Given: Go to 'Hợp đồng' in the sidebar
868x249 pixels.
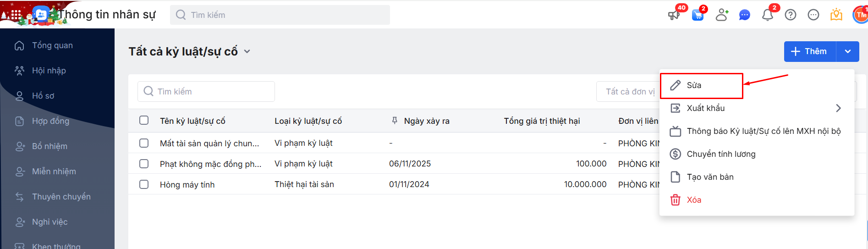Looking at the screenshot, I should click(x=50, y=121).
